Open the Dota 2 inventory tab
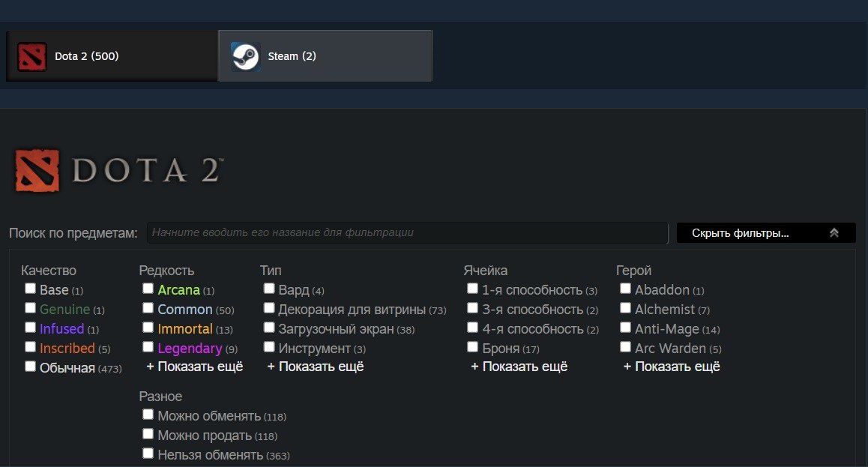This screenshot has height=467, width=868. [x=112, y=56]
